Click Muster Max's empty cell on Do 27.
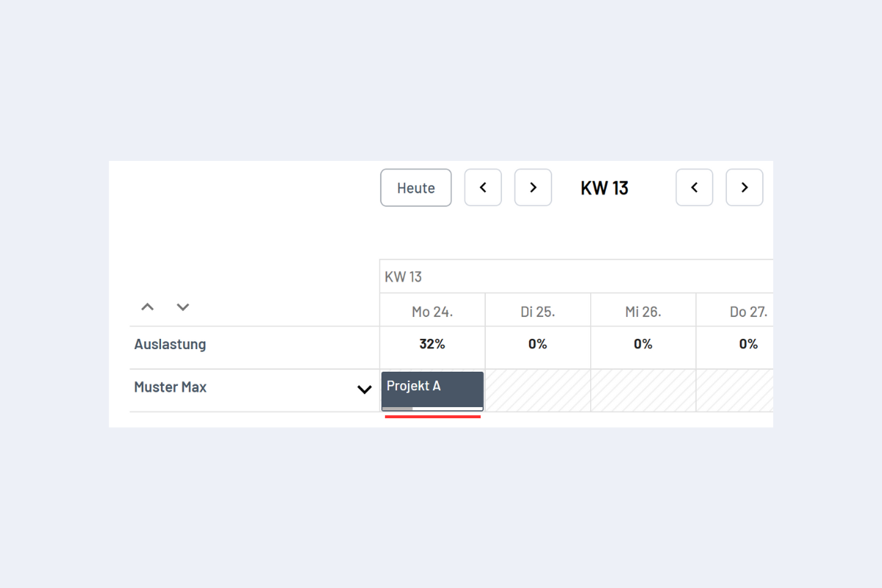The width and height of the screenshot is (882, 588). point(735,390)
